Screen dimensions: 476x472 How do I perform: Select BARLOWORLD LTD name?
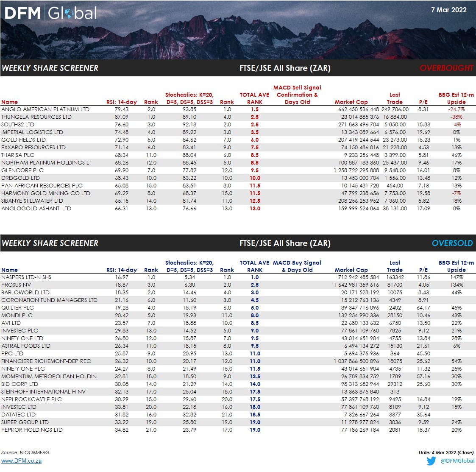click(25, 292)
